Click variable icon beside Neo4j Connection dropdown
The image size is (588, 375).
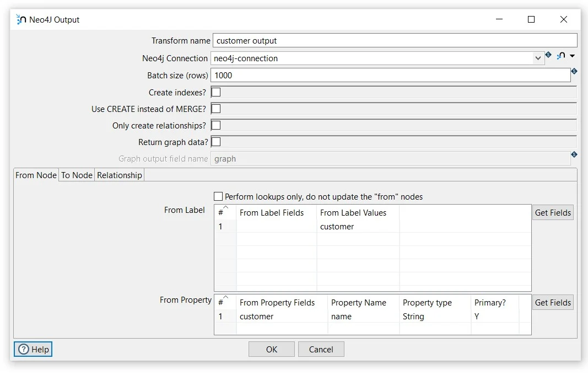(x=548, y=55)
